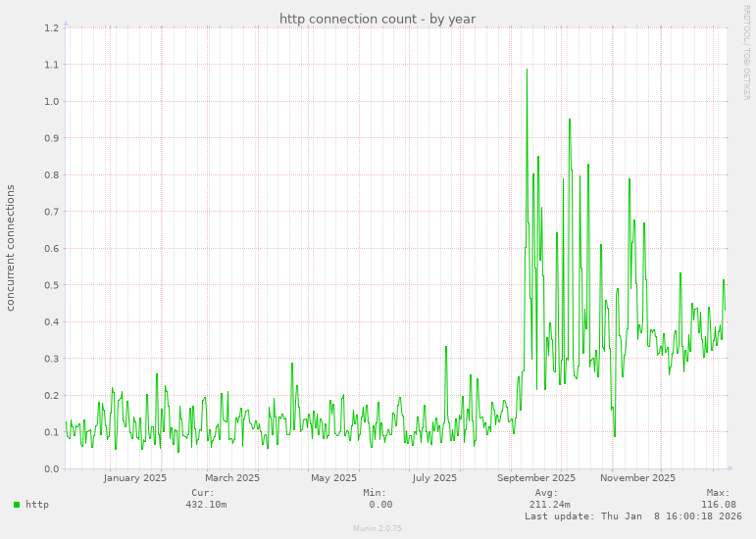756x539 pixels.
Task: Click the Cur value "432.10m"
Action: point(206,505)
